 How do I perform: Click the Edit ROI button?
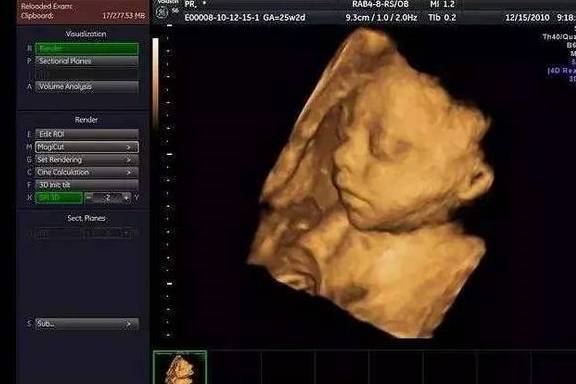coord(87,134)
